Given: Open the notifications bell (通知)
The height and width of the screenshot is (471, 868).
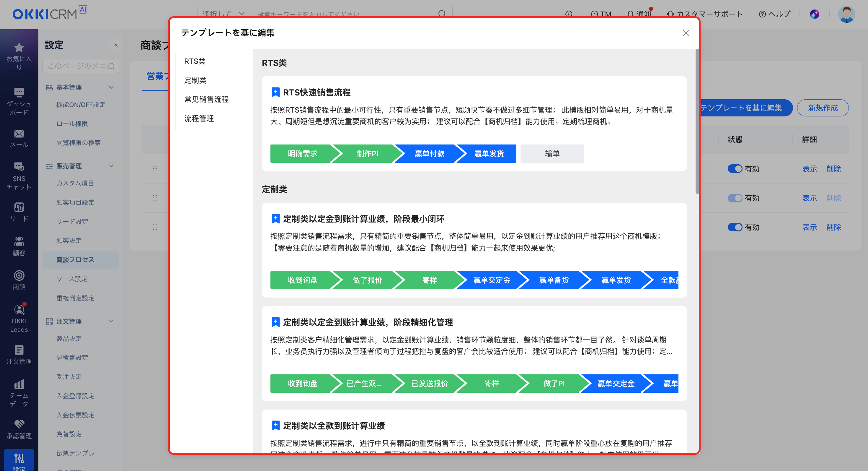Looking at the screenshot, I should point(639,14).
